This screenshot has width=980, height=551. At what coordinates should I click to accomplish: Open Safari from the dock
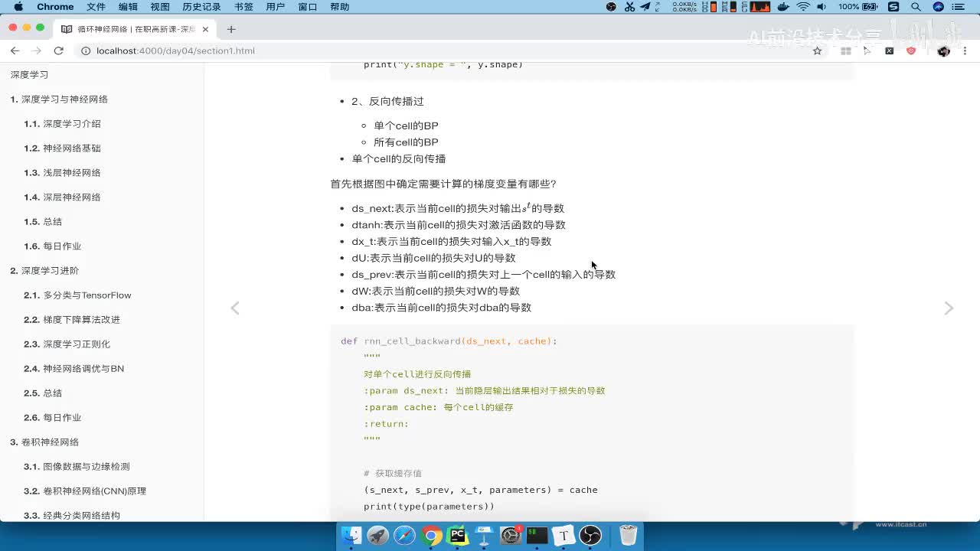pyautogui.click(x=404, y=535)
